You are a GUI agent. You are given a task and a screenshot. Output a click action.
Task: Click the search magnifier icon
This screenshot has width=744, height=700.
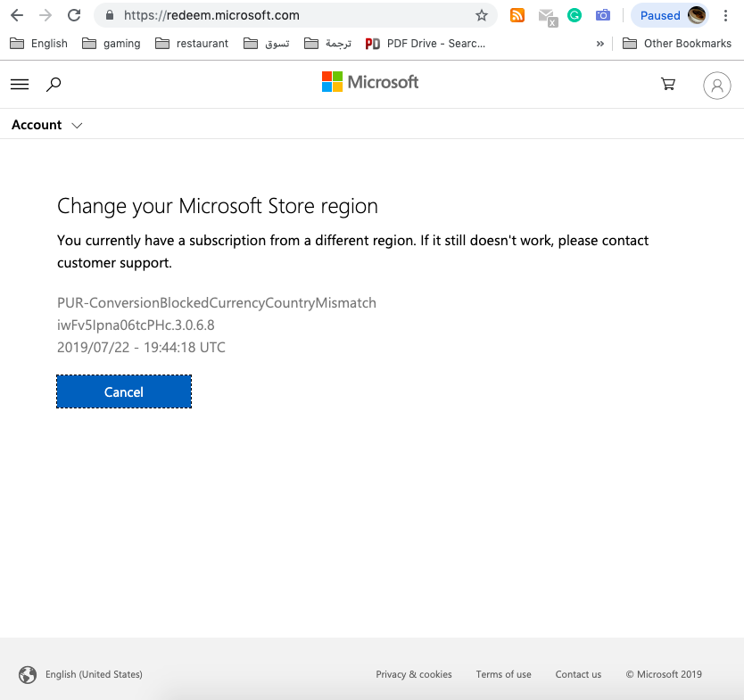pyautogui.click(x=54, y=85)
